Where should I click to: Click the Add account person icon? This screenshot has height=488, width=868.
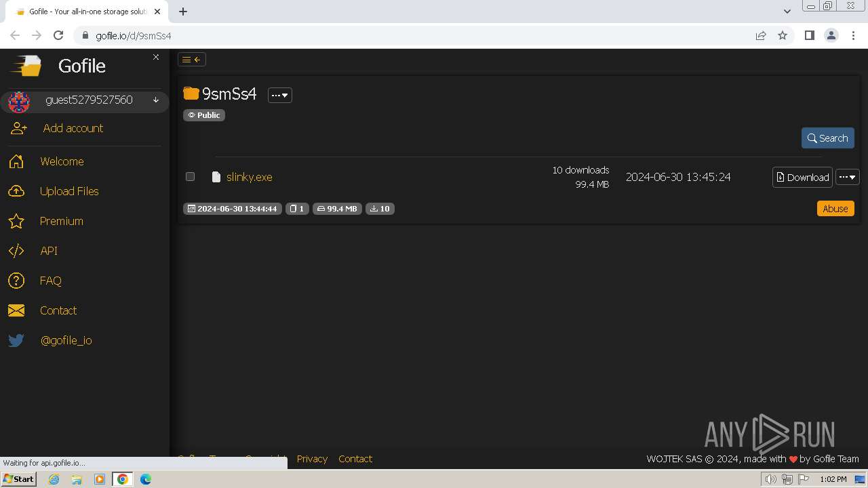tap(18, 128)
